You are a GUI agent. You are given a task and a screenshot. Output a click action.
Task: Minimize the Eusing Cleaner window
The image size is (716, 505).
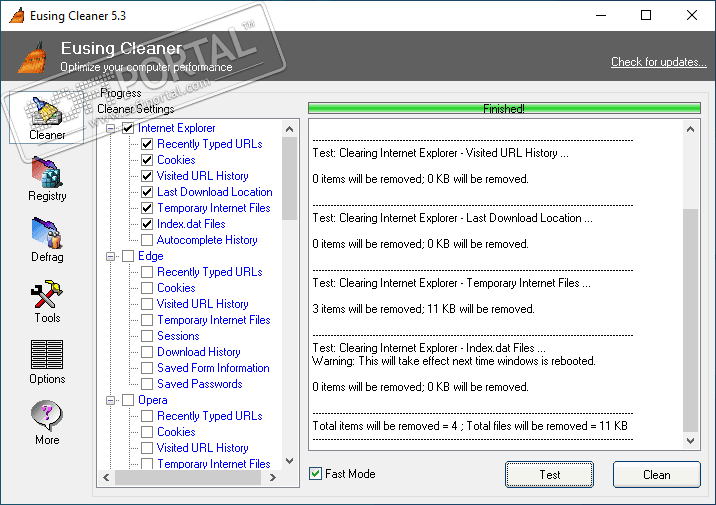[x=601, y=16]
